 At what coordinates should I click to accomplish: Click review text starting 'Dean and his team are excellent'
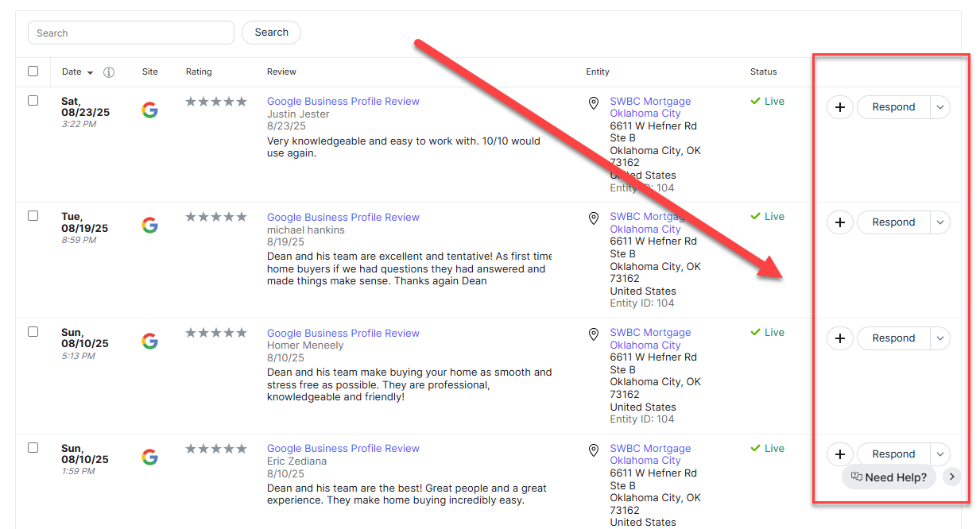tap(409, 268)
